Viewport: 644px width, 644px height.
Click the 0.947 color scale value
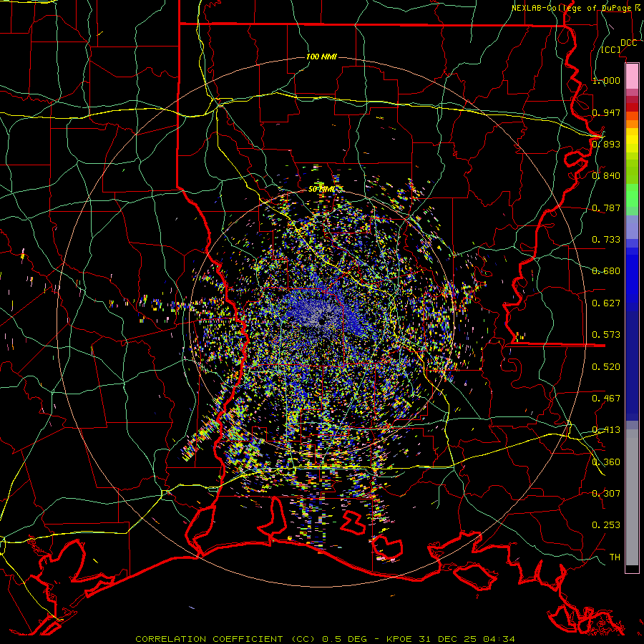click(x=606, y=112)
